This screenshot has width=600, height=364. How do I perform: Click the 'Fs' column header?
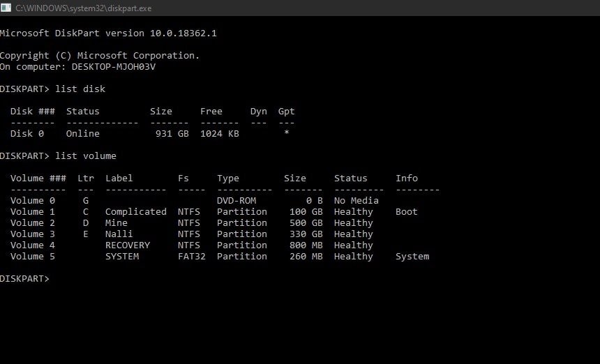[x=183, y=179]
